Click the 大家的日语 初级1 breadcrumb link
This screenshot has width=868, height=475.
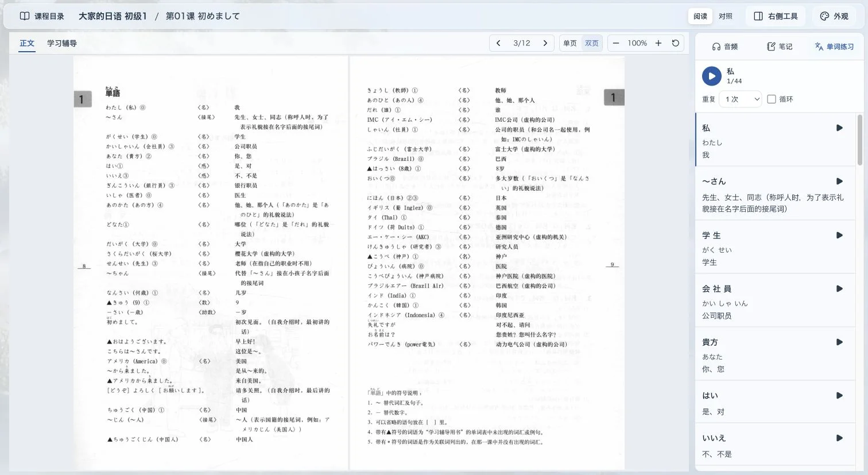(113, 16)
